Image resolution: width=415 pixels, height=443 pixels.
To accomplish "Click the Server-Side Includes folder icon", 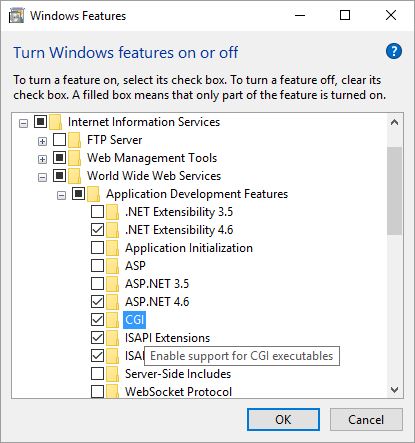I will [x=113, y=374].
